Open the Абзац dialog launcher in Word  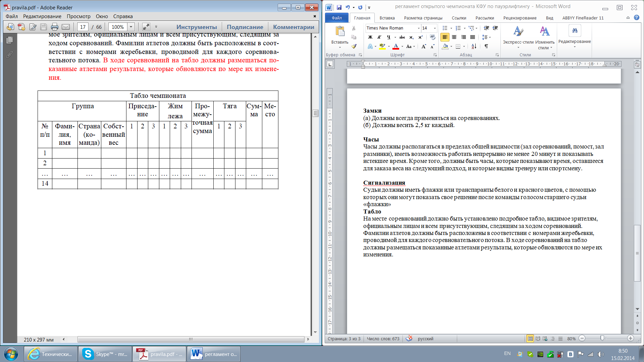click(x=497, y=55)
